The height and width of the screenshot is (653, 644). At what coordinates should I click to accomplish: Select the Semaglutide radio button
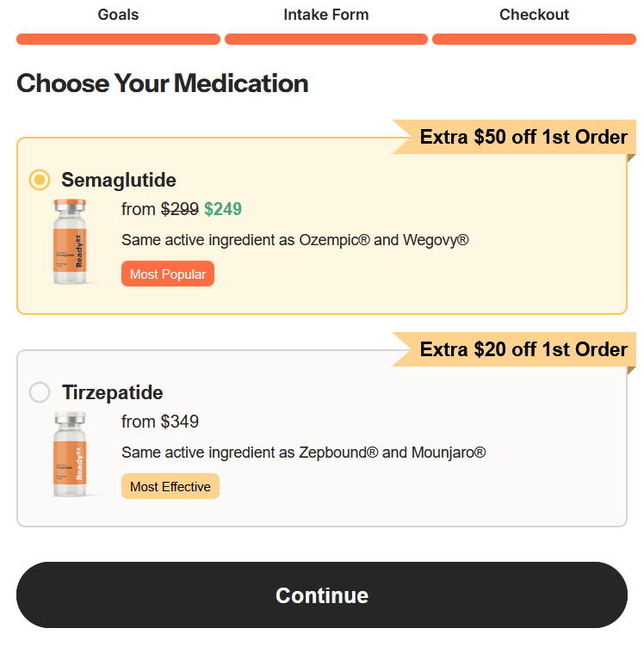40,180
